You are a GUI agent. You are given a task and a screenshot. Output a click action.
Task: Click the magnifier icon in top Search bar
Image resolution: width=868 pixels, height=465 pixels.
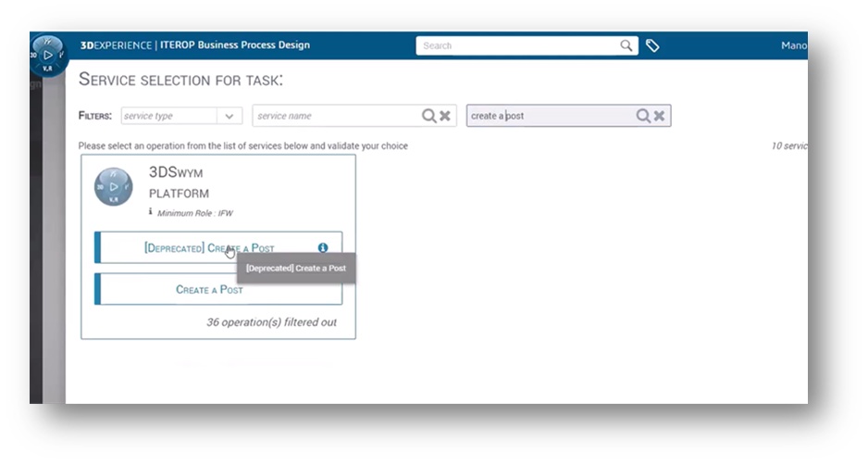(x=626, y=45)
